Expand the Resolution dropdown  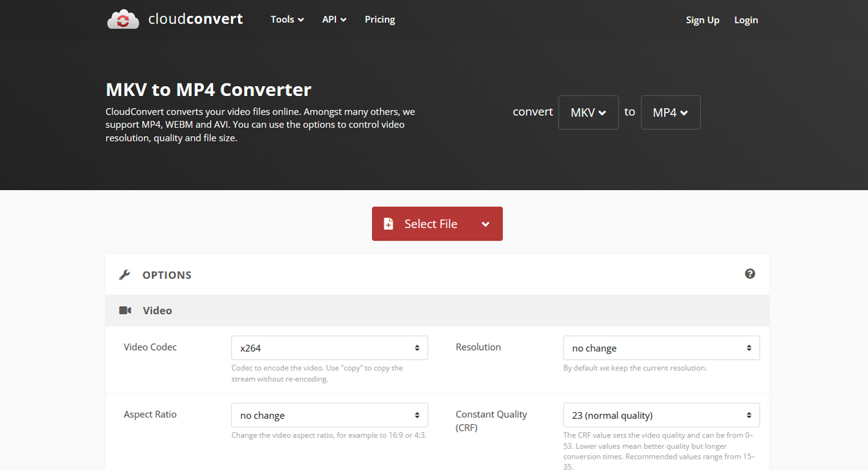click(661, 348)
